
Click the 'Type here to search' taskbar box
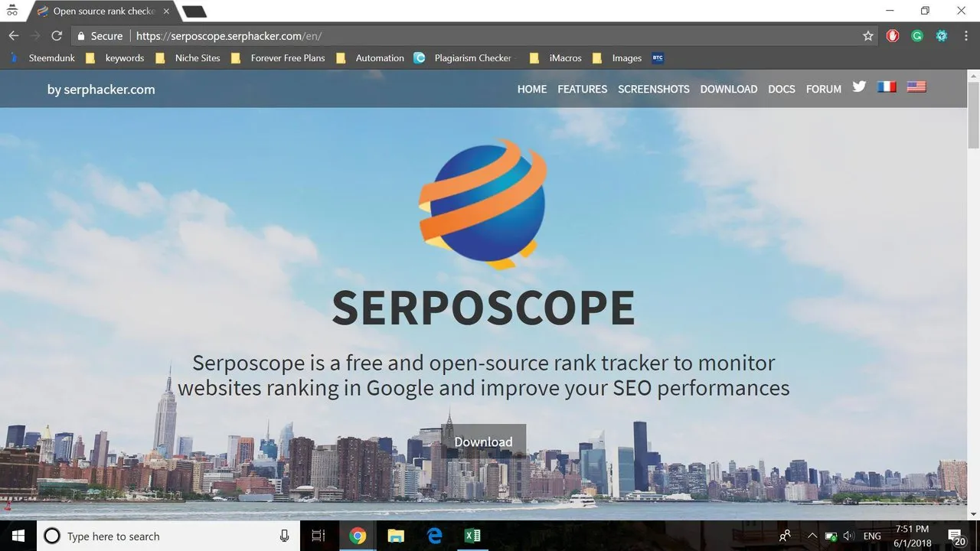tap(168, 536)
